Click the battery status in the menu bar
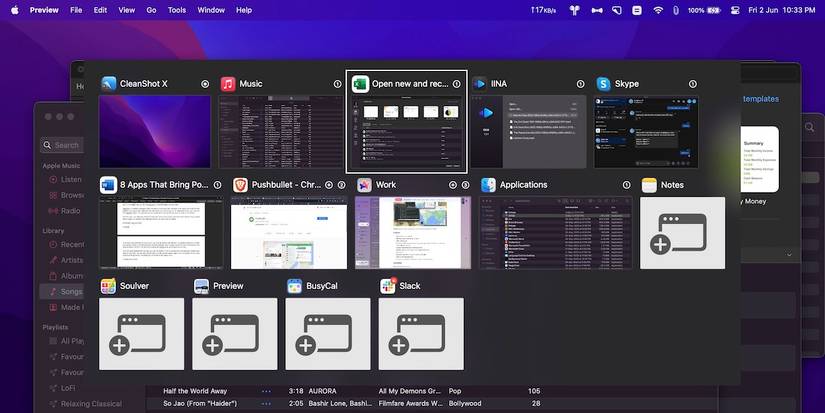Screen dimensions: 825x413 [704, 10]
